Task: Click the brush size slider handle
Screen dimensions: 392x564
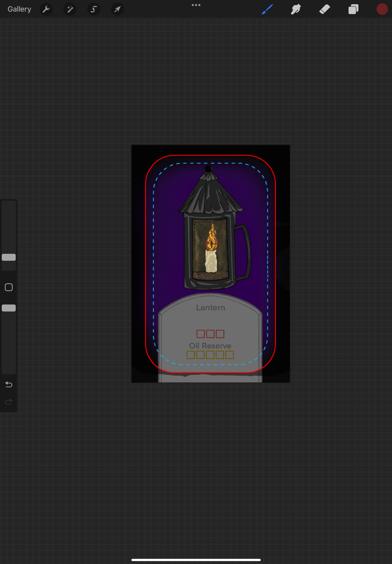Action: (9, 257)
